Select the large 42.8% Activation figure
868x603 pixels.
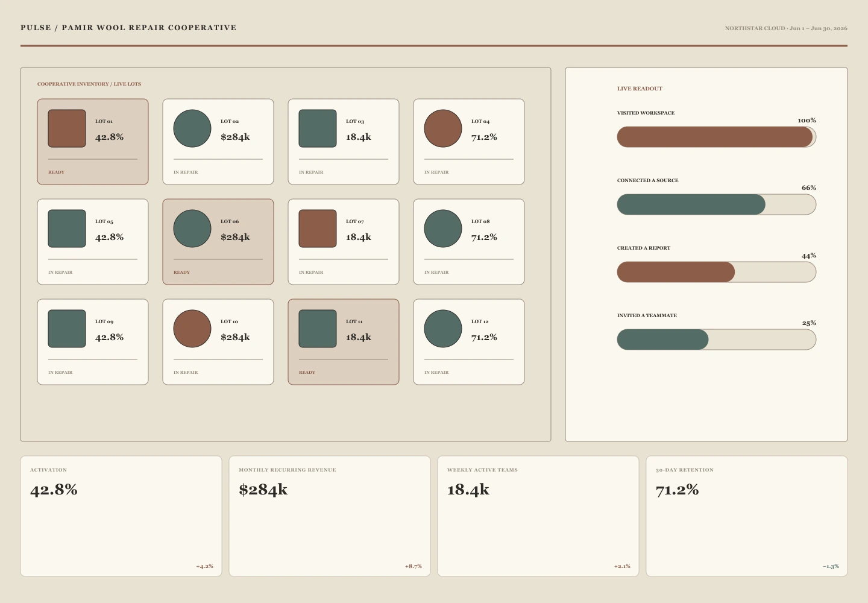tap(54, 490)
